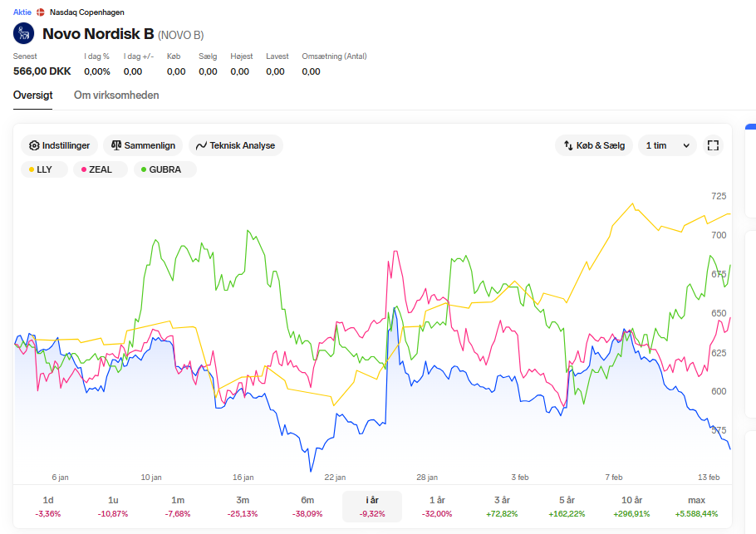Click the Indstillinger gear icon

click(34, 145)
